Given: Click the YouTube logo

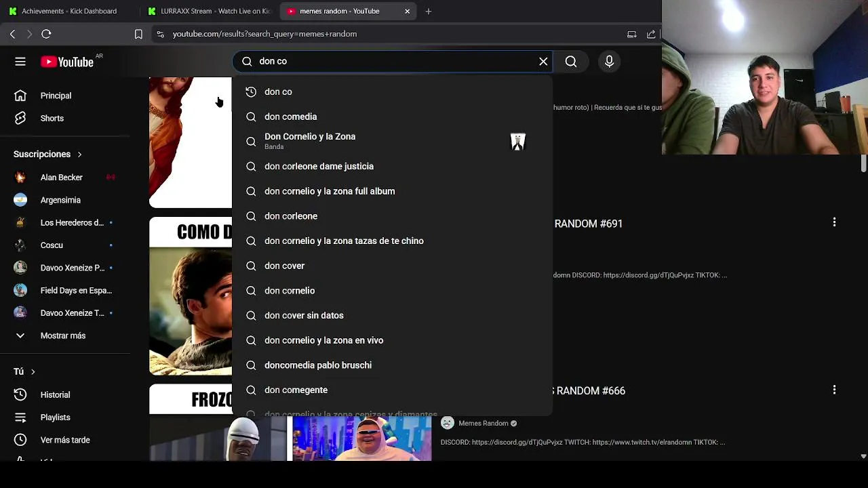Looking at the screenshot, I should click(66, 62).
